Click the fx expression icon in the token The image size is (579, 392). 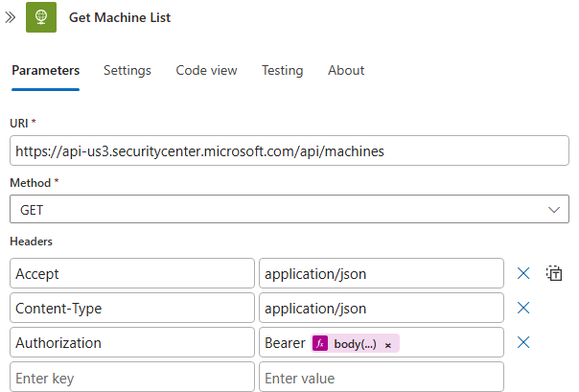tap(321, 343)
